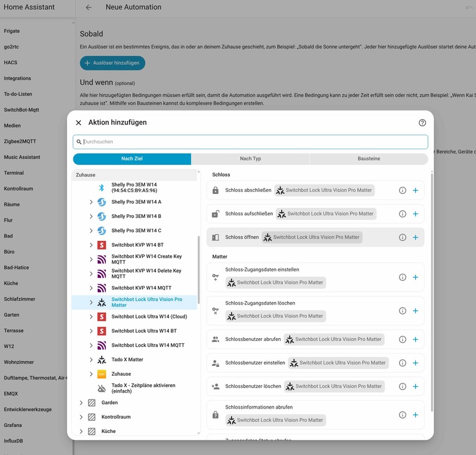Show info for Schlossbenutzer löschen

[402, 386]
